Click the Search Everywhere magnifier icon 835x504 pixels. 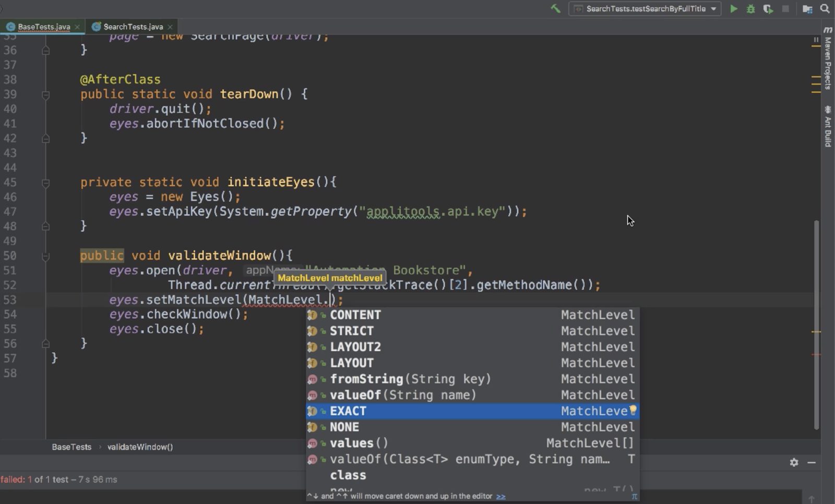825,8
